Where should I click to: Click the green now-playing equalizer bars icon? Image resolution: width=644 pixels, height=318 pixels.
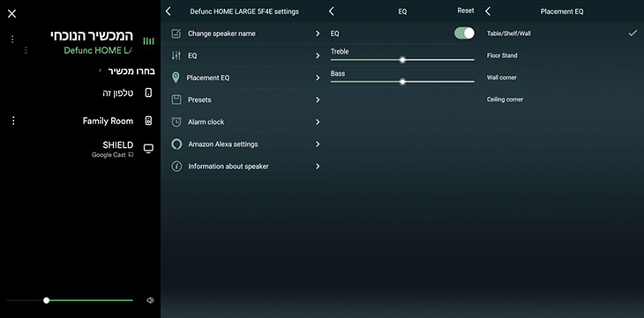[149, 41]
